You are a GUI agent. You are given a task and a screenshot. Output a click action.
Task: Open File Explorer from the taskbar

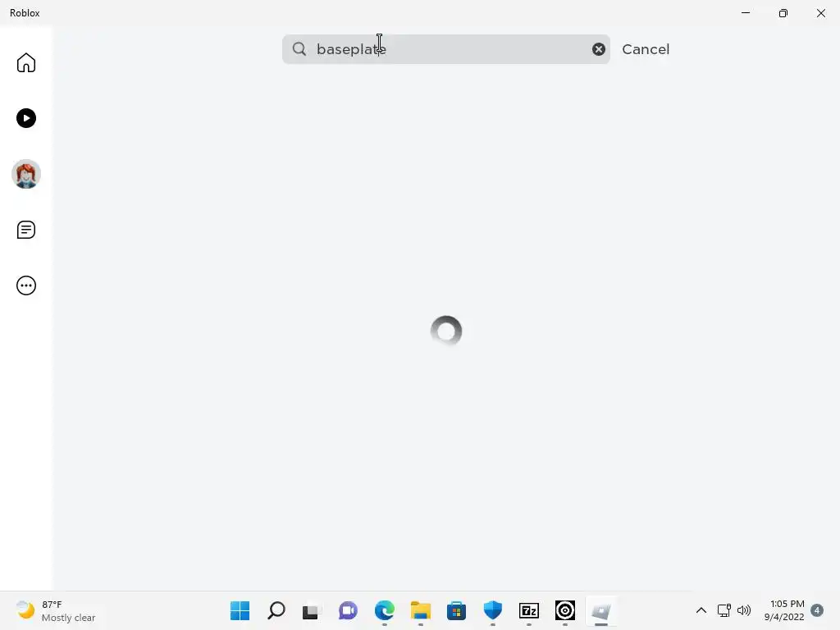pos(421,610)
